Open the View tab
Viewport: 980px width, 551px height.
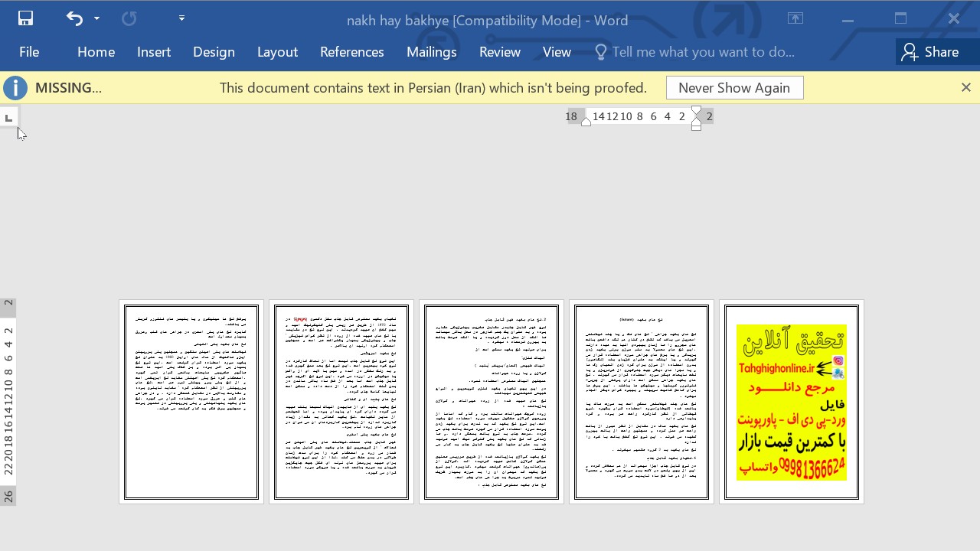[x=557, y=52]
